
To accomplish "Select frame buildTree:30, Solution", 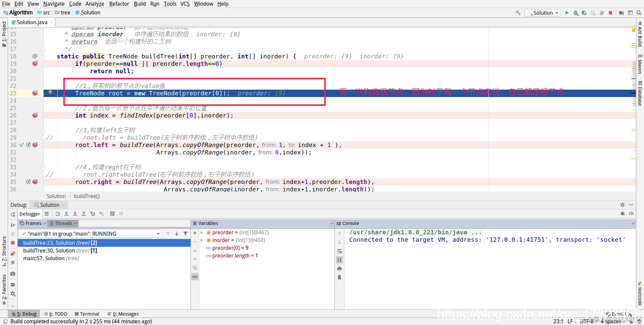I will tap(104, 250).
